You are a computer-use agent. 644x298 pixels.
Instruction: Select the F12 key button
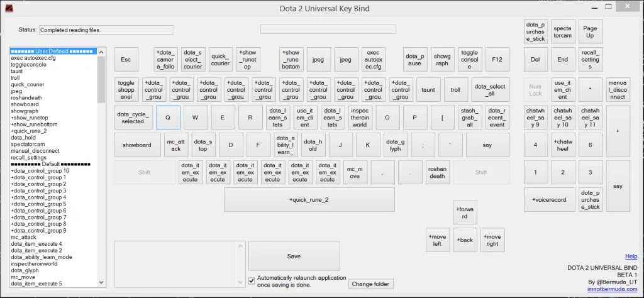tap(497, 60)
